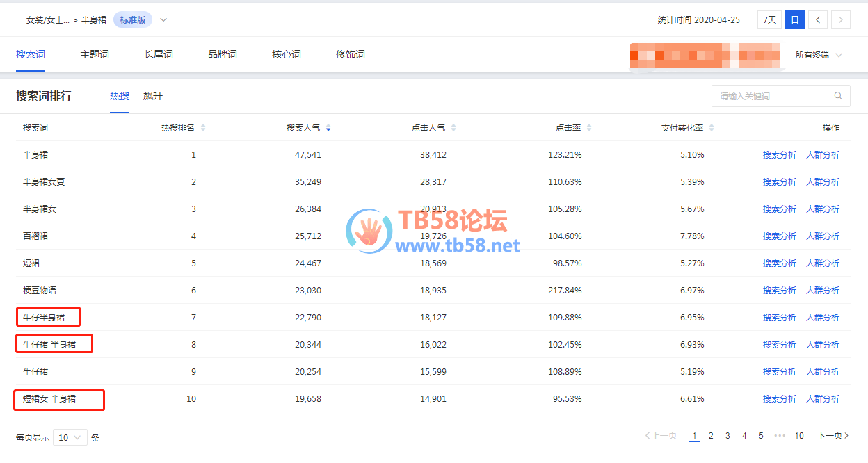Open the 飙升 ranking tab
Screen dimensions: 868x463
(153, 96)
